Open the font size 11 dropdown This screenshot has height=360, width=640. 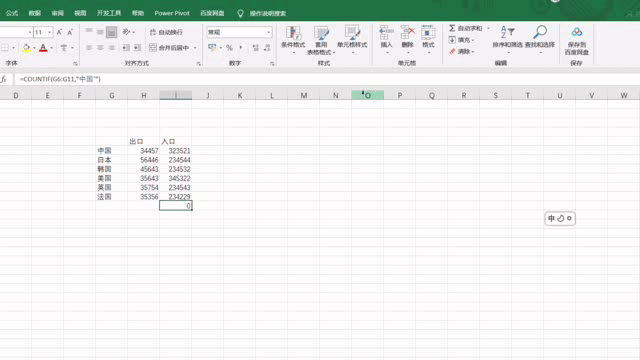pos(49,32)
